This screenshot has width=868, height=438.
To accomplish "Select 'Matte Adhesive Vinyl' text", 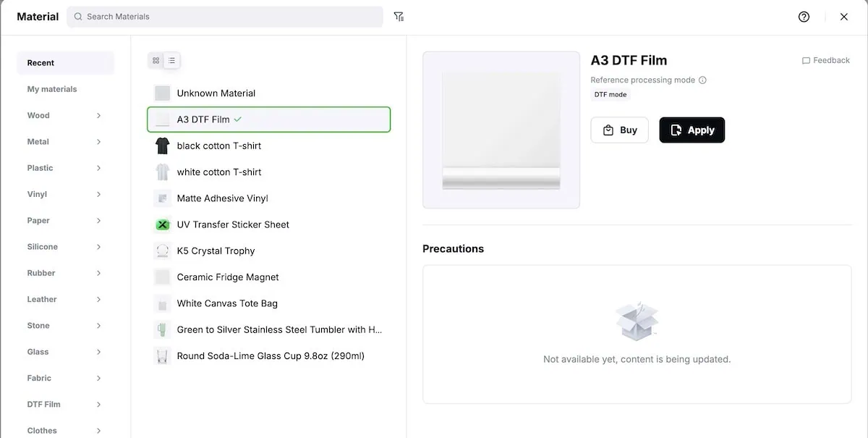I will click(223, 198).
